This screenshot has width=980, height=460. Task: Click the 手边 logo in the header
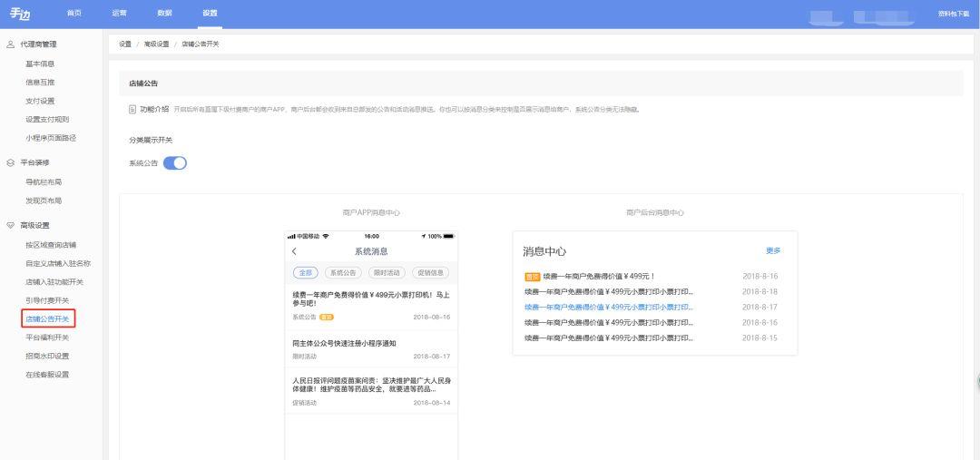tap(19, 14)
